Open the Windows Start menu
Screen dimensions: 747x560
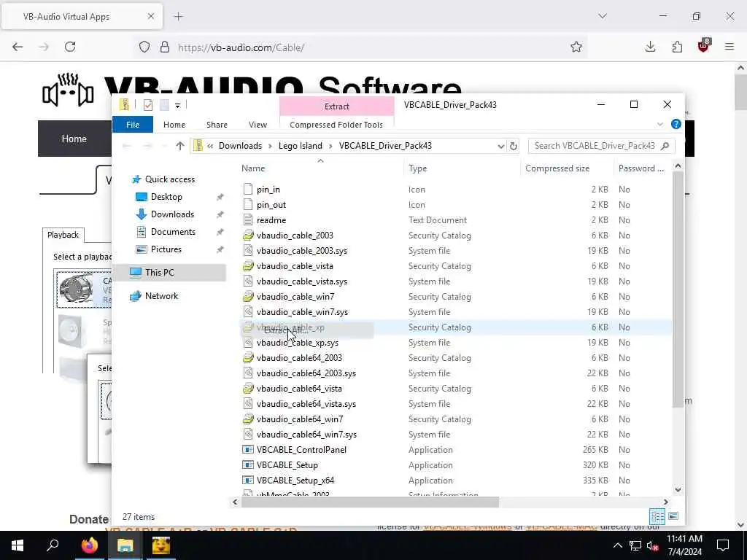coord(18,545)
